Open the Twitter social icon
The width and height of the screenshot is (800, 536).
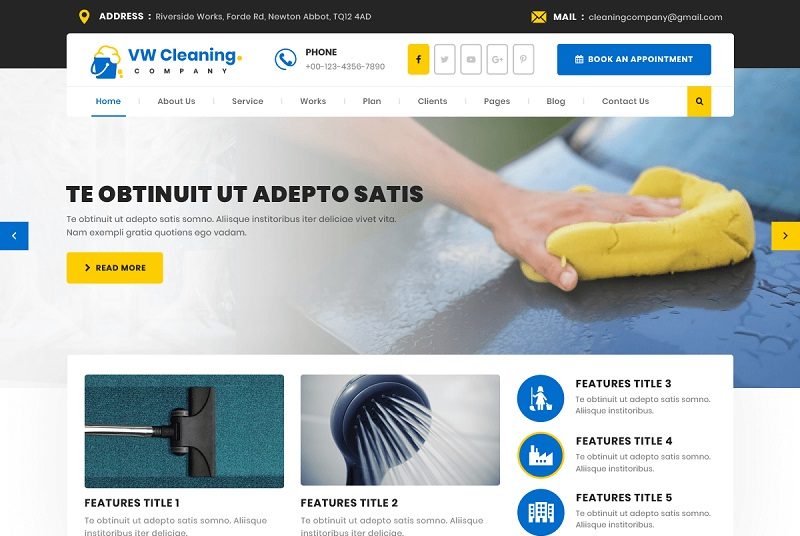444,59
